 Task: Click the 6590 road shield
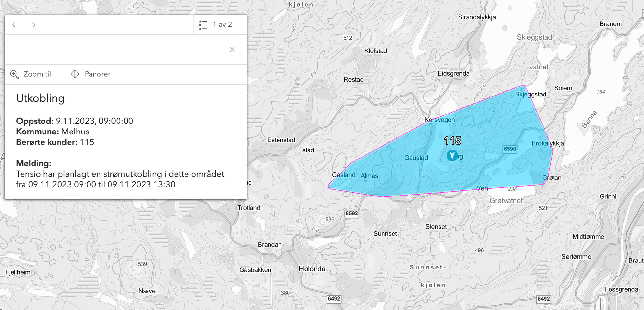tap(510, 149)
